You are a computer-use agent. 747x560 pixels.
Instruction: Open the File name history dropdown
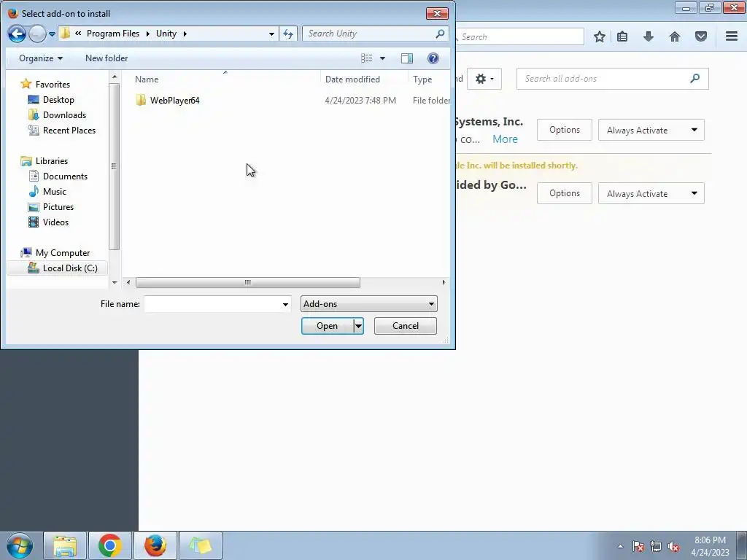point(285,304)
